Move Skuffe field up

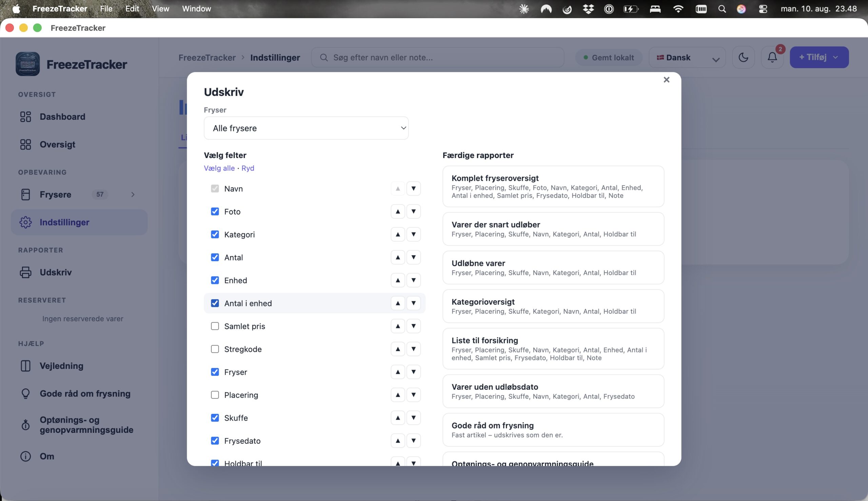(397, 418)
